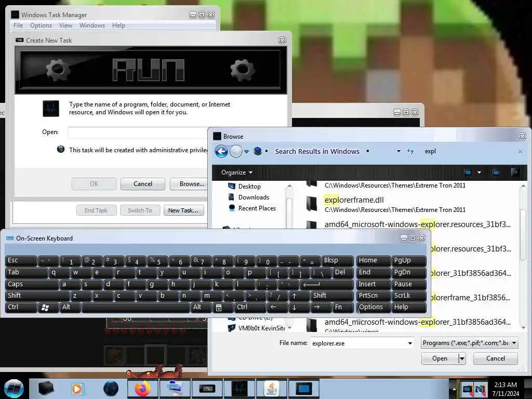532x399 pixels.
Task: Select 'VM0b0t KevinSite' in navigation pane
Action: coord(261,328)
